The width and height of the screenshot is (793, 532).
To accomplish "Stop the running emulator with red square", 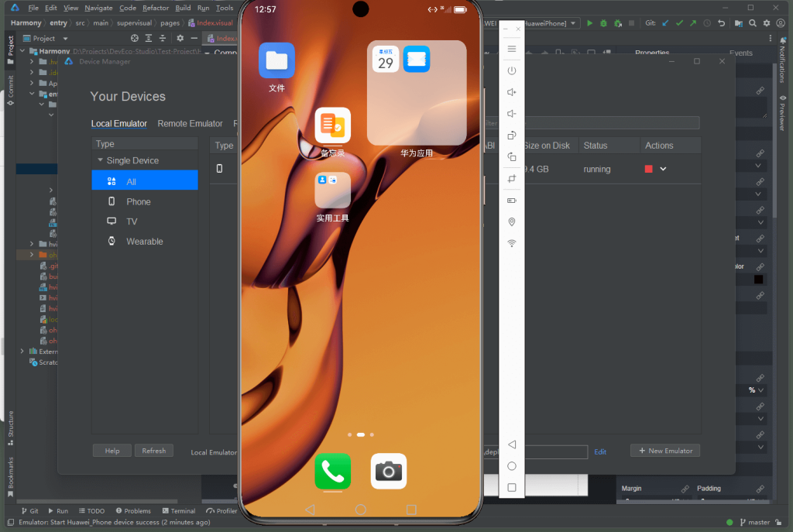I will (648, 169).
